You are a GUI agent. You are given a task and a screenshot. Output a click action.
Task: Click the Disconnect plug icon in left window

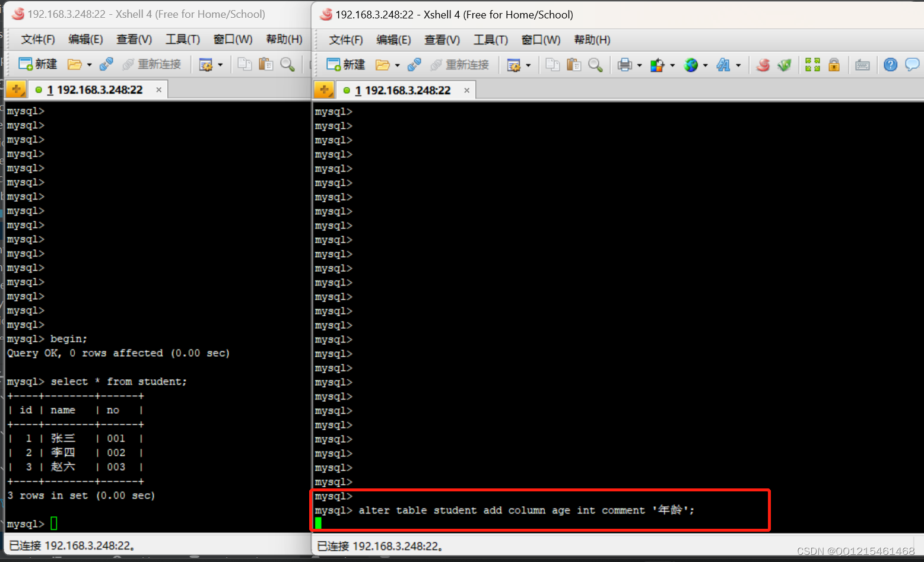[x=106, y=64]
